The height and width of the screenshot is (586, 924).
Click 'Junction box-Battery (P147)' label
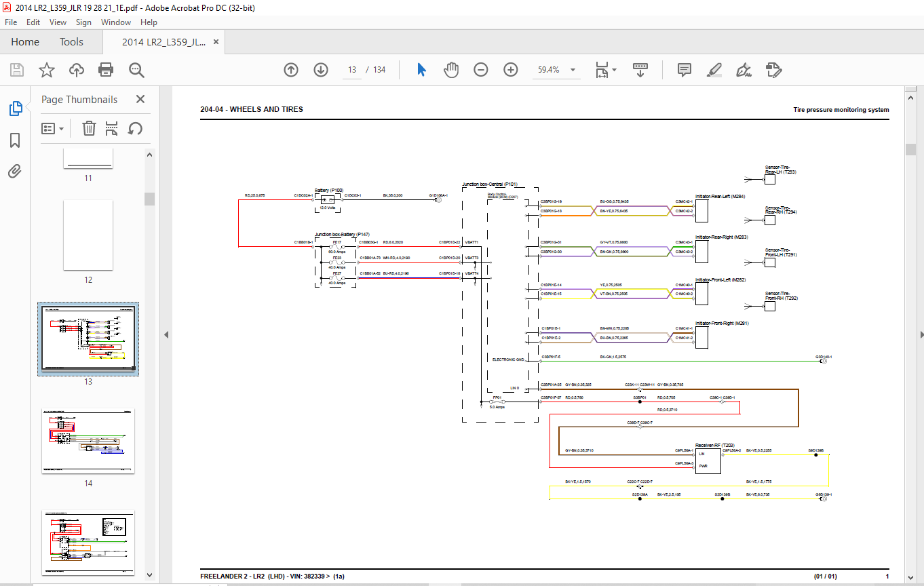pyautogui.click(x=342, y=234)
